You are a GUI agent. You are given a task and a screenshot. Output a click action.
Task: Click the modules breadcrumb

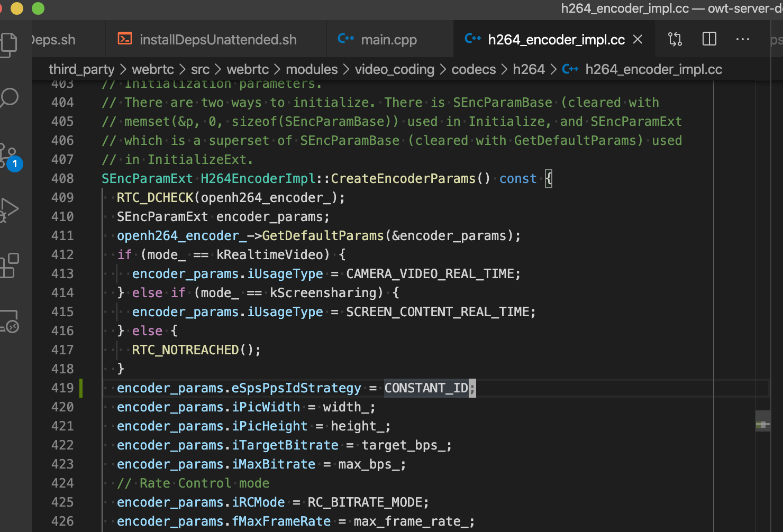tap(312, 69)
